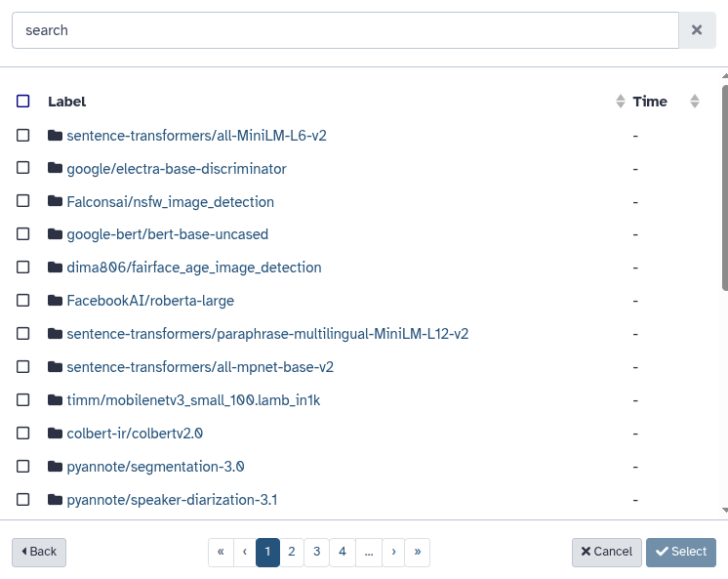Open colbert-ir/colbertv2.0 folder link
Image resolution: width=728 pixels, height=579 pixels.
pyautogui.click(x=135, y=434)
